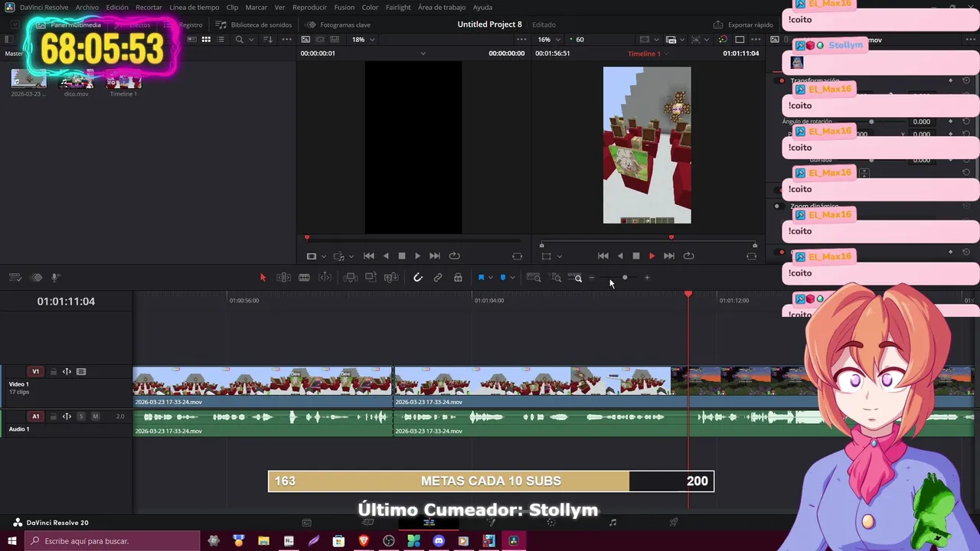Image resolution: width=980 pixels, height=551 pixels.
Task: Zoom out timeline with minus button
Action: 591,278
